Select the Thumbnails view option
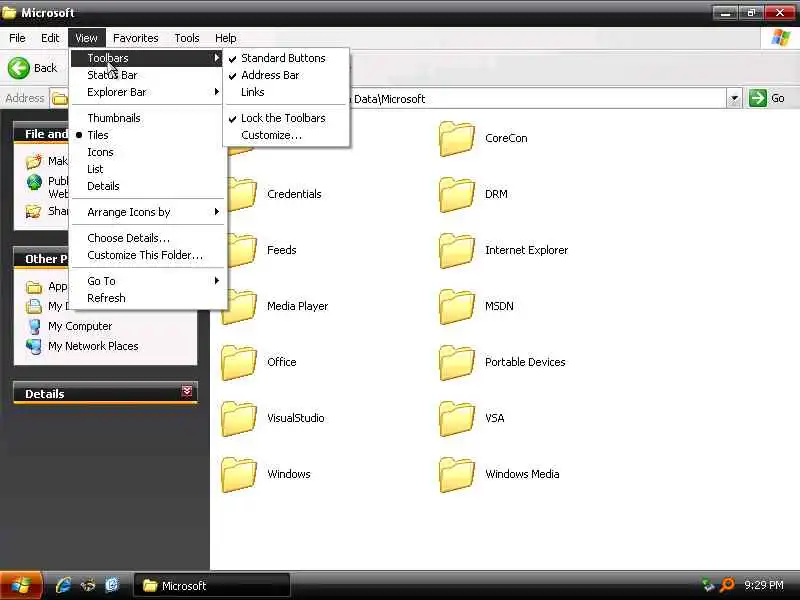Image resolution: width=800 pixels, height=600 pixels. [x=148, y=118]
